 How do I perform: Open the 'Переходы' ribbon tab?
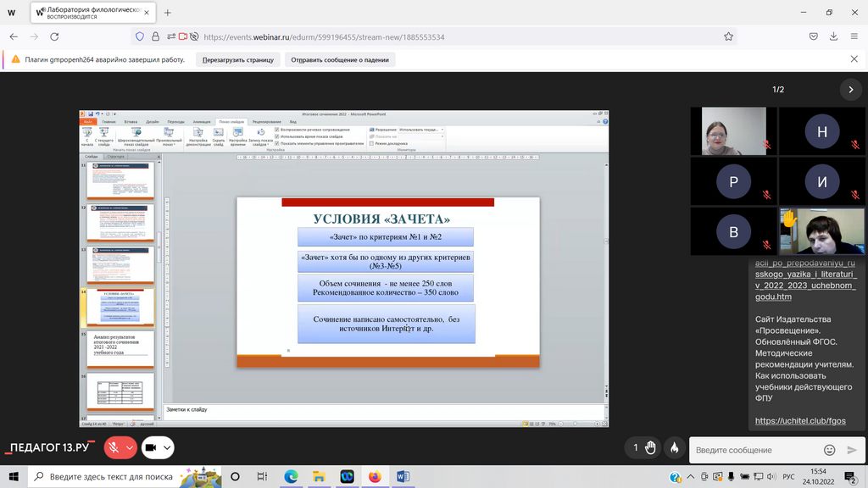pos(176,122)
